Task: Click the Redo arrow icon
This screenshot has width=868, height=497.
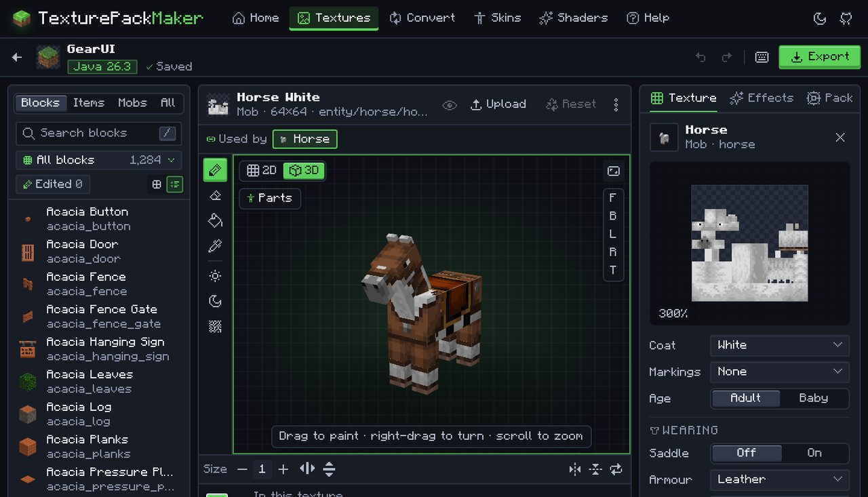Action: pyautogui.click(x=726, y=57)
